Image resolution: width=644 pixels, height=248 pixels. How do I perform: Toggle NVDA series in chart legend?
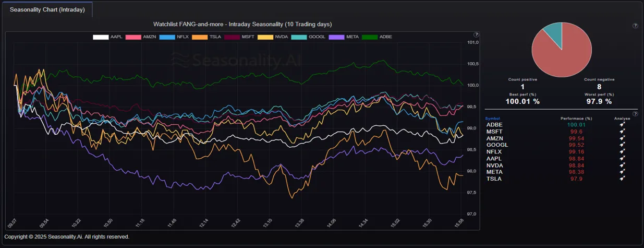coord(273,37)
